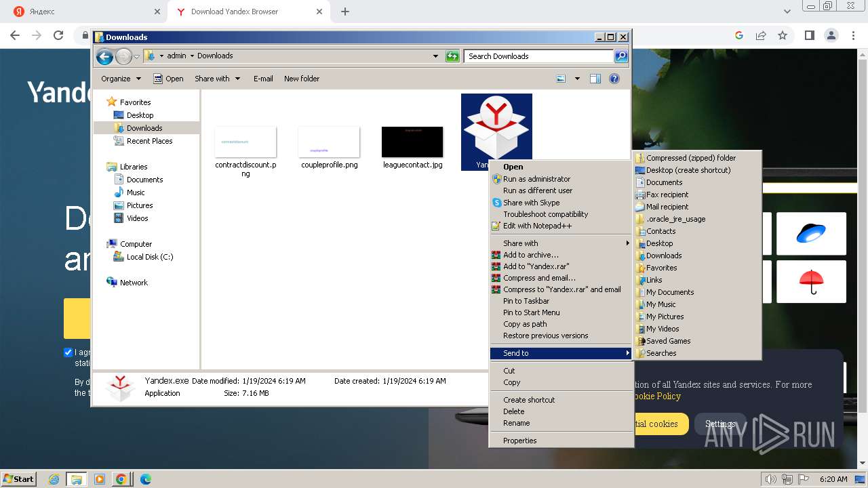Click Chrome reload page icon
868x488 pixels.
coord(58,35)
